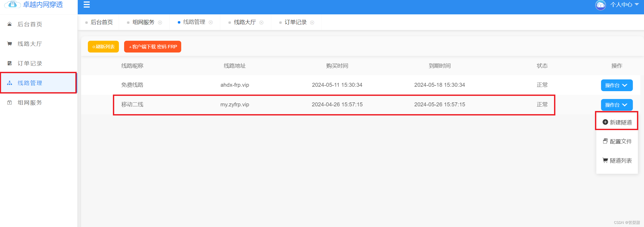Switch to the 线路管理 tab
Screen dimensions: 644x227
[x=194, y=22]
